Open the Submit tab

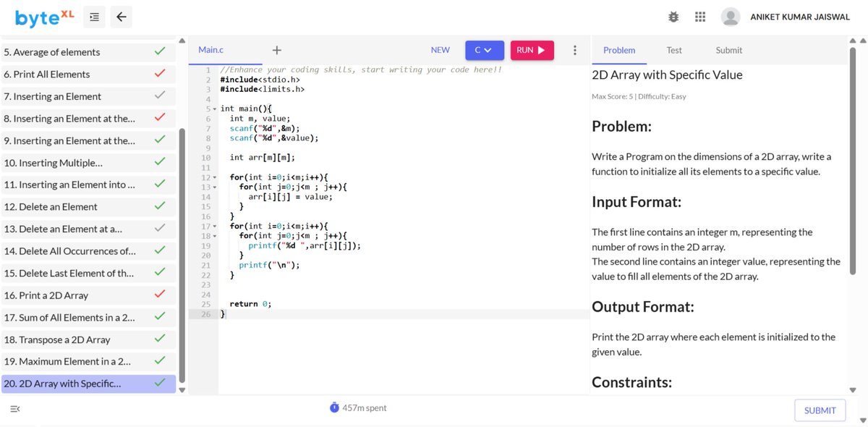click(x=729, y=50)
